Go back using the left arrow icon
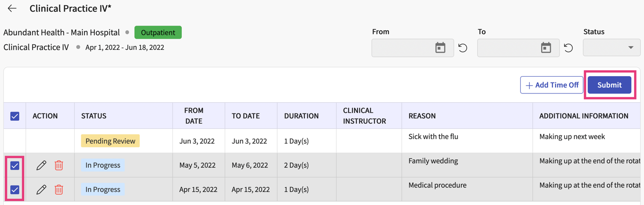 [x=12, y=8]
